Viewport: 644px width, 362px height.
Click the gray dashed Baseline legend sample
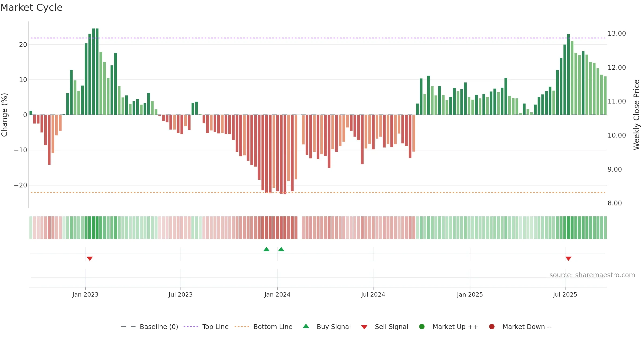(128, 327)
